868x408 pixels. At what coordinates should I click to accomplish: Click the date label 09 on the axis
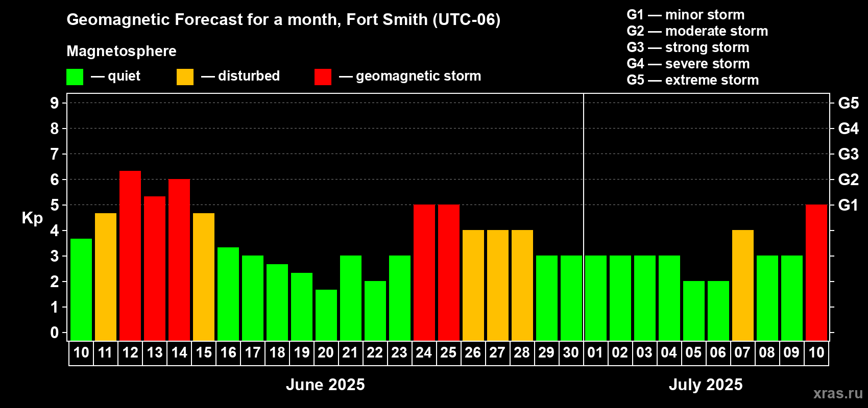coord(791,353)
